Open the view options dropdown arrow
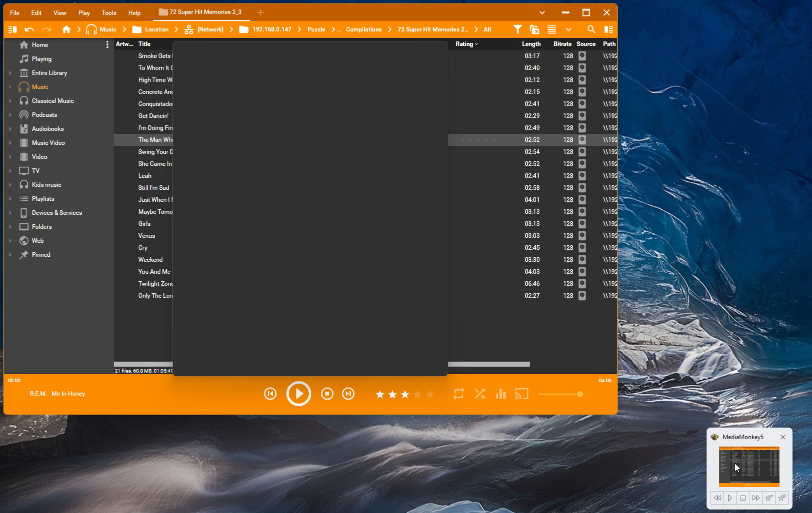The width and height of the screenshot is (812, 513). point(568,29)
